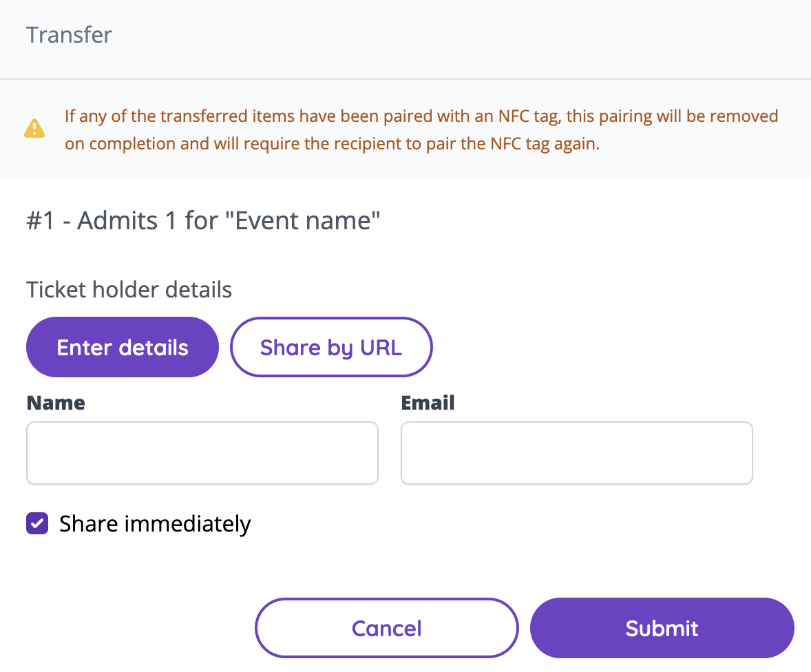Uncheck the Share immediately checkbox
Screen dimensions: 811x672
pyautogui.click(x=37, y=524)
